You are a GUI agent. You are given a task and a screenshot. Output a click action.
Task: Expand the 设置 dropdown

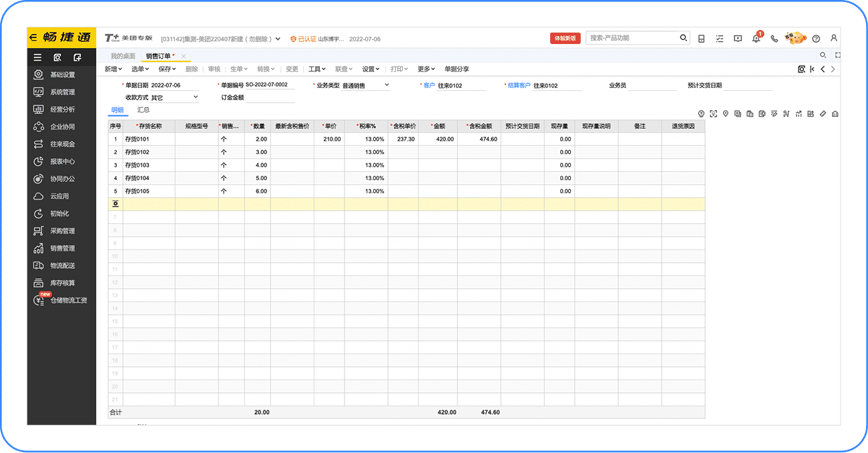tap(371, 69)
